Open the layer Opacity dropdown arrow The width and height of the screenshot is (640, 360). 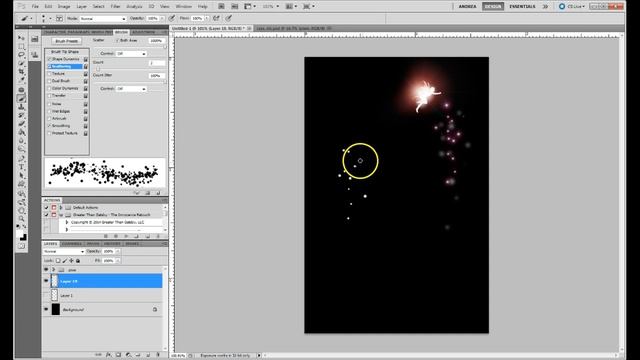point(118,251)
